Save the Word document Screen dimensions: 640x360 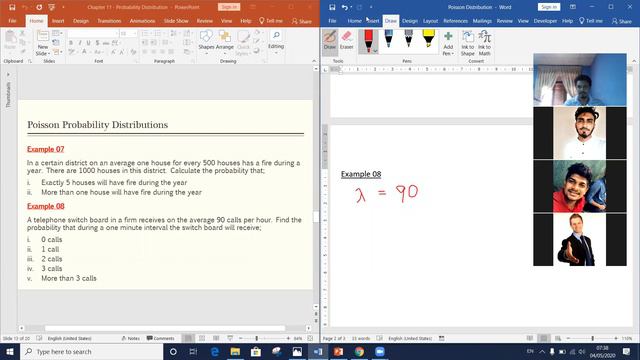click(x=332, y=7)
